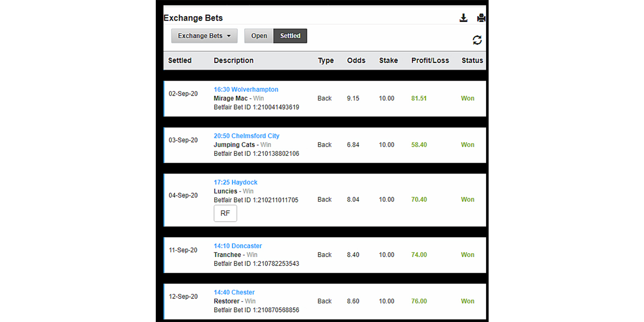Open the 14:10 Doncaster race link

point(238,246)
